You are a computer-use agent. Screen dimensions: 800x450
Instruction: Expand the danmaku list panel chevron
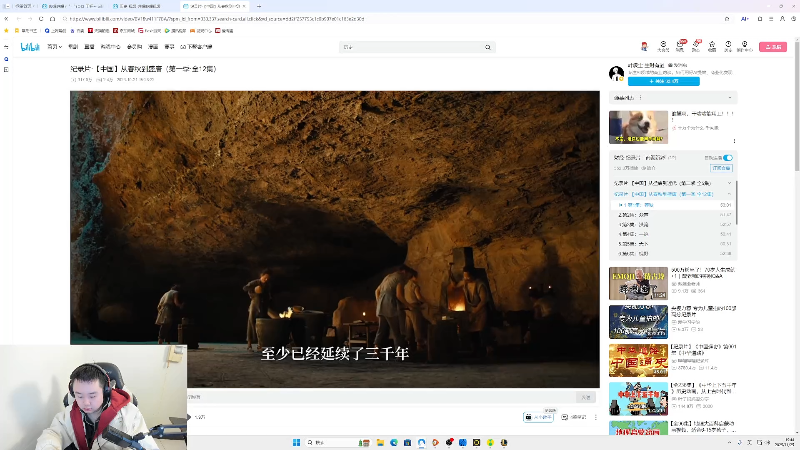point(730,97)
